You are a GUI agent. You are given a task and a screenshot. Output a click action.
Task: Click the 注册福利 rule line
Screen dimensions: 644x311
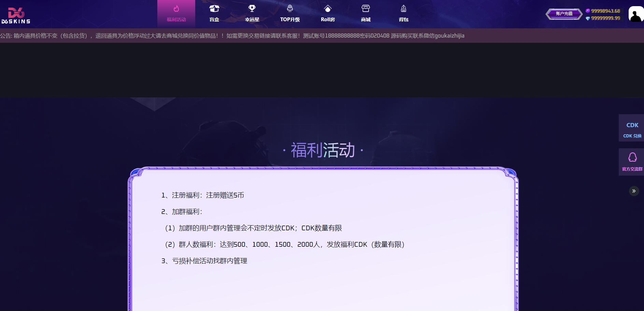click(x=203, y=195)
